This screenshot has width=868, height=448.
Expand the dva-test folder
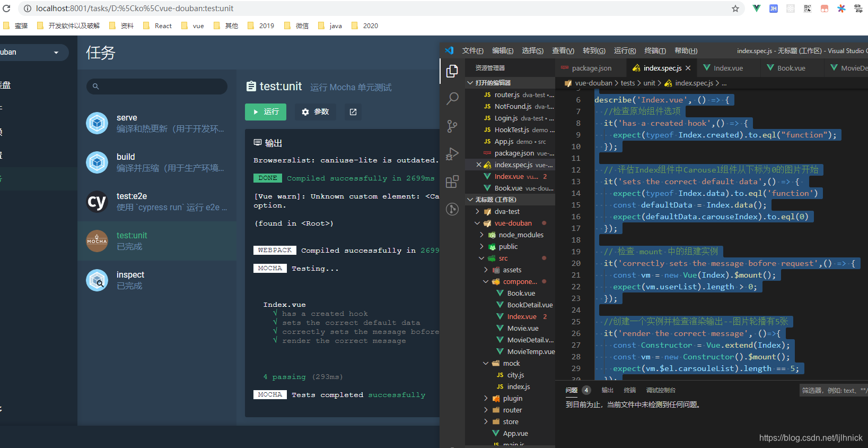(477, 211)
